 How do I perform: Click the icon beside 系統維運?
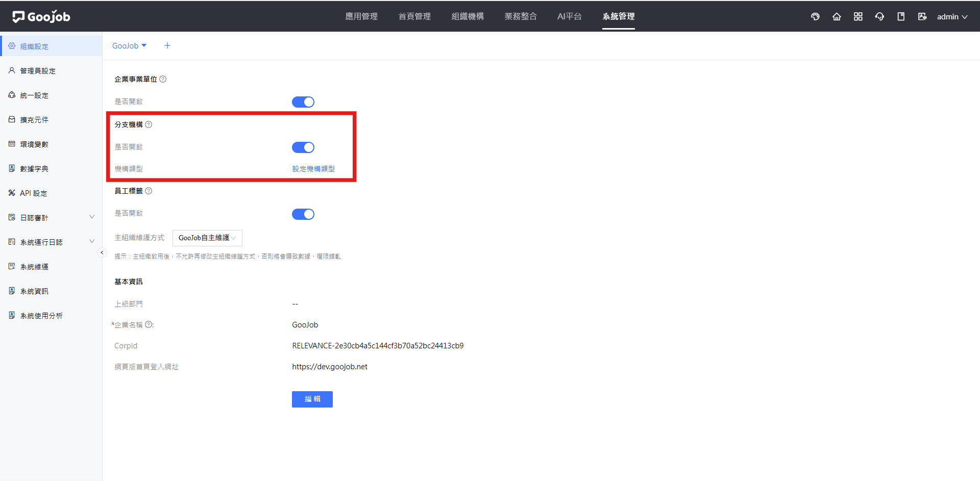point(12,266)
